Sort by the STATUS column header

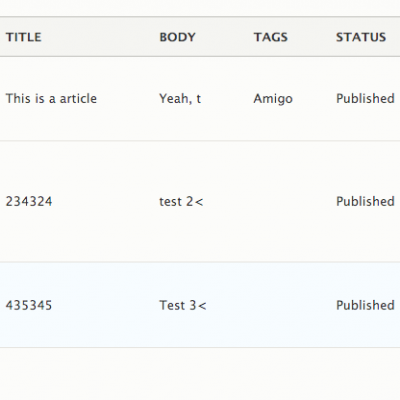point(361,37)
